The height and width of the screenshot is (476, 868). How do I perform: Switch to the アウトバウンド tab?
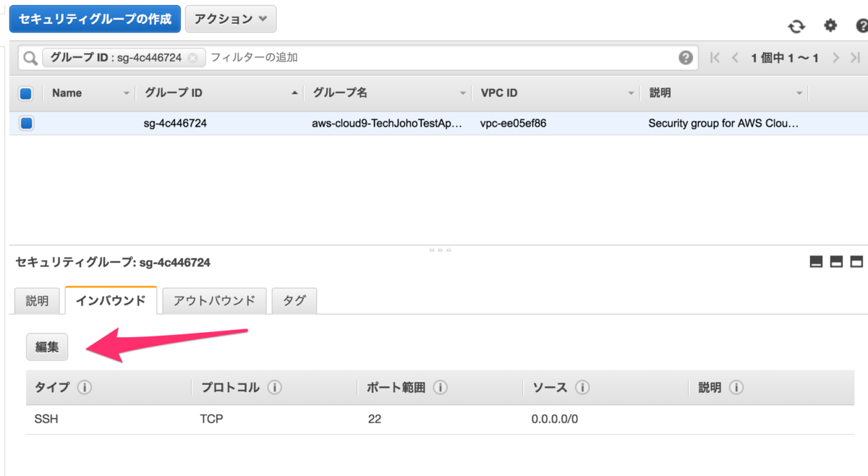[x=214, y=300]
